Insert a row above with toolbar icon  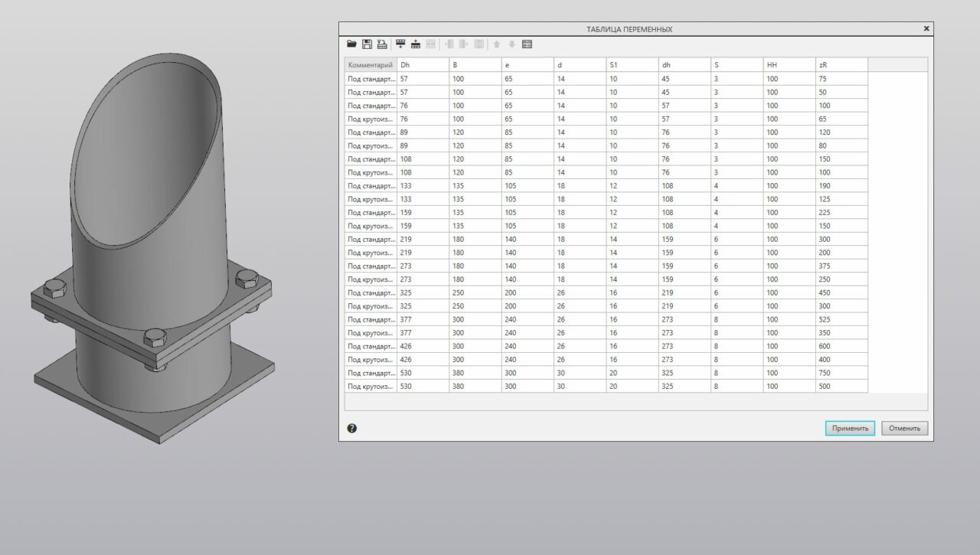416,44
